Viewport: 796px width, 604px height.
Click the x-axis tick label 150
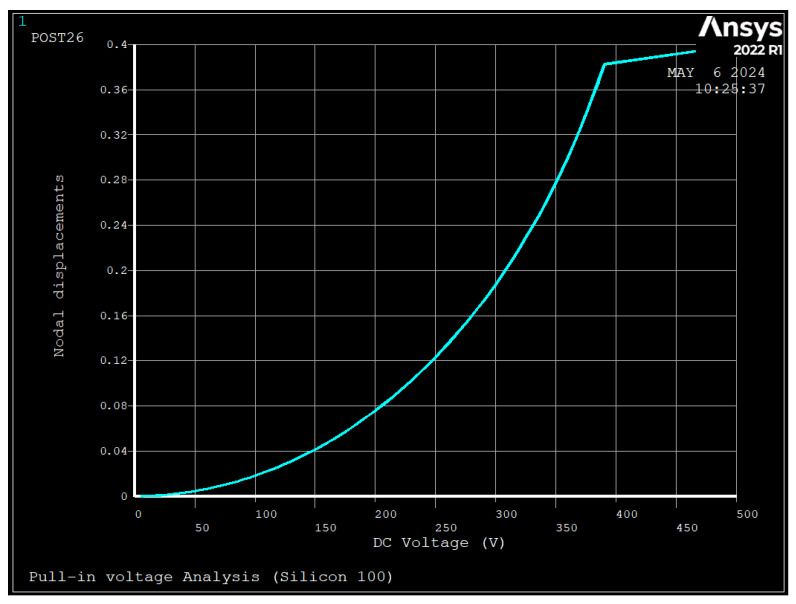pos(325,528)
